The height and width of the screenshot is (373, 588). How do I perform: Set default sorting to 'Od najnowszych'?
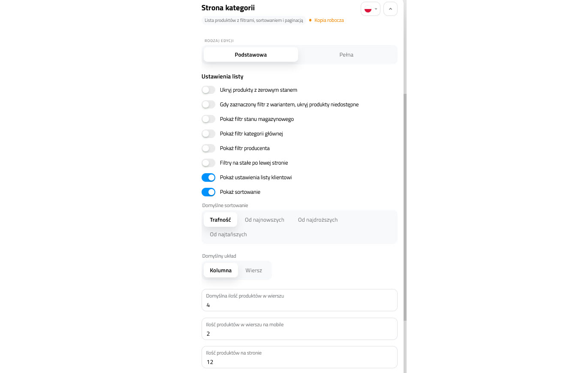(264, 220)
